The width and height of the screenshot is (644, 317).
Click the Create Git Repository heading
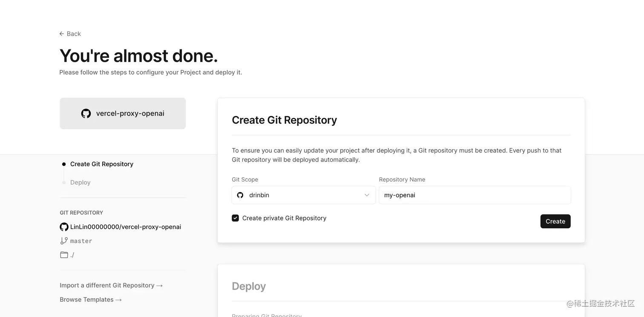click(284, 120)
